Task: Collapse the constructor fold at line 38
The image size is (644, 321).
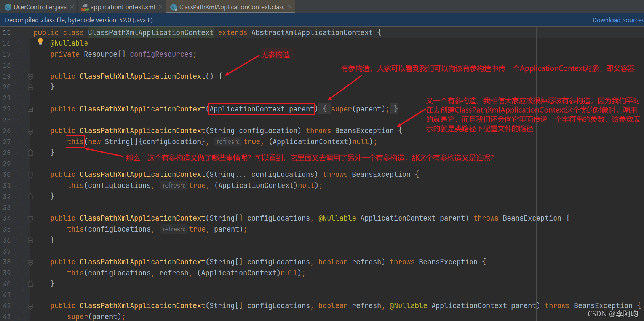Action: tap(30, 262)
